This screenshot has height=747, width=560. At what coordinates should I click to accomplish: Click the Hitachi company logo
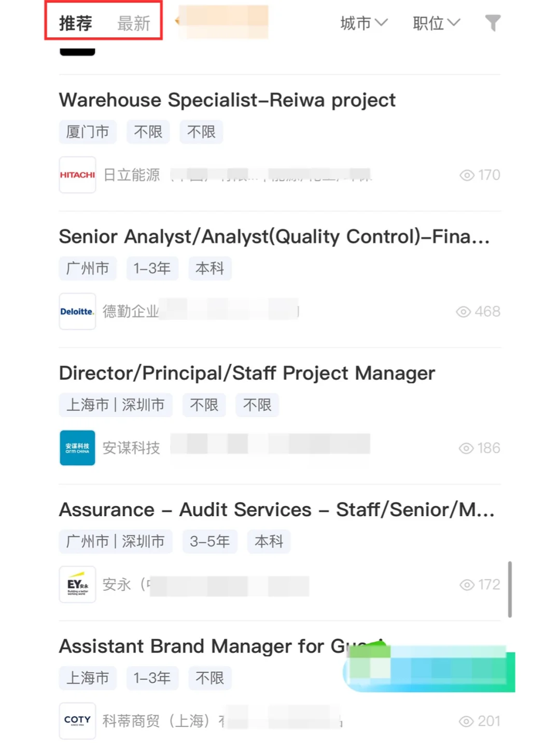tap(77, 175)
